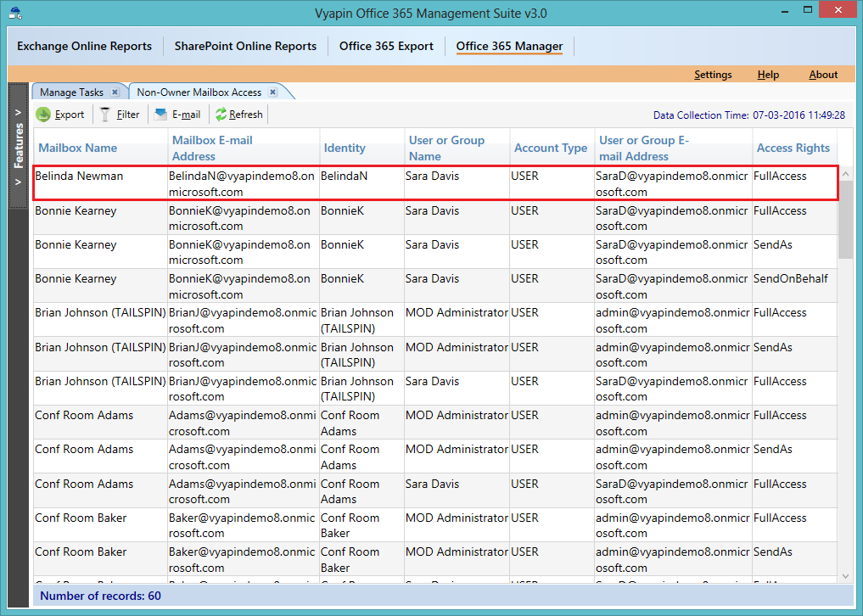The width and height of the screenshot is (863, 616).
Task: Click the BelindaN identity cell
Action: [361, 184]
